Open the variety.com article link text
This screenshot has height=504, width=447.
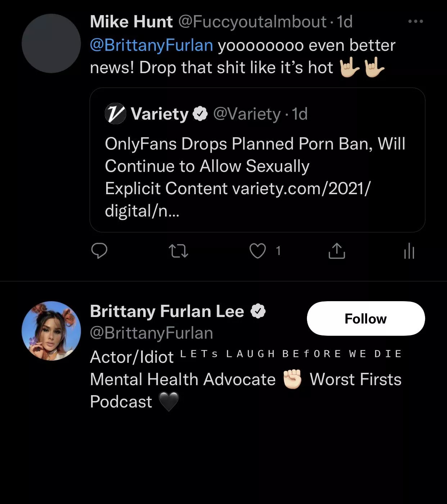[301, 188]
